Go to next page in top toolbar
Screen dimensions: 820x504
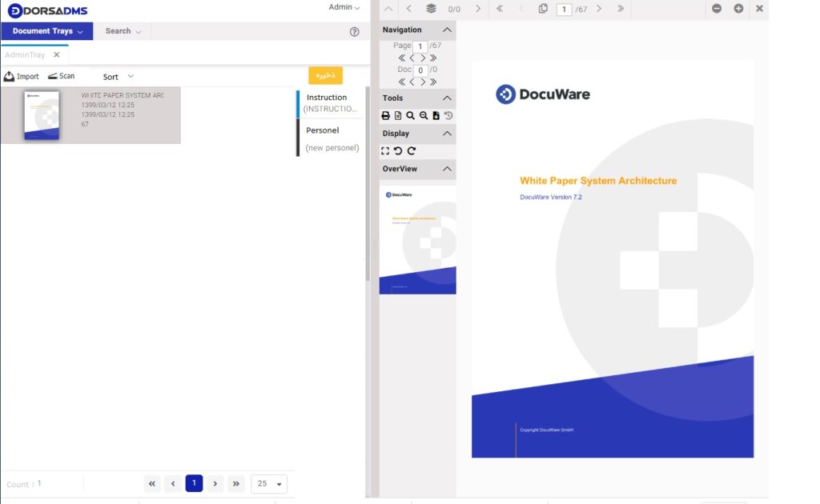tap(599, 9)
